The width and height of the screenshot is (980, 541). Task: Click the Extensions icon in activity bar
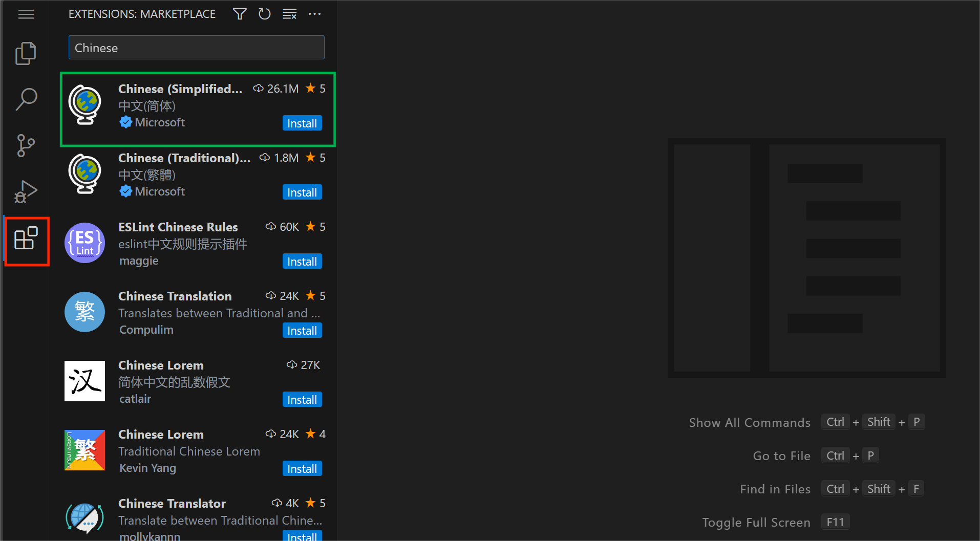[x=26, y=239]
